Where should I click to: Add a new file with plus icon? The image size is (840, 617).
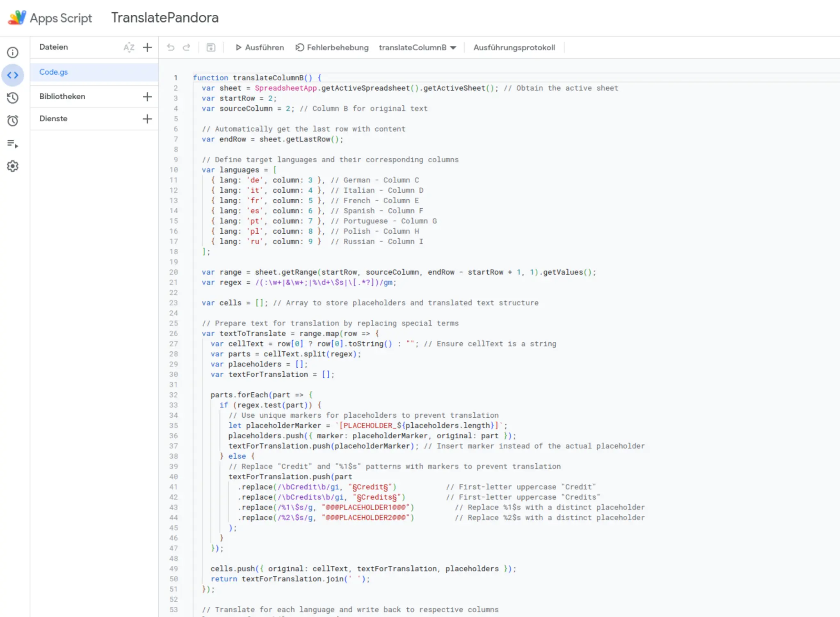[147, 47]
